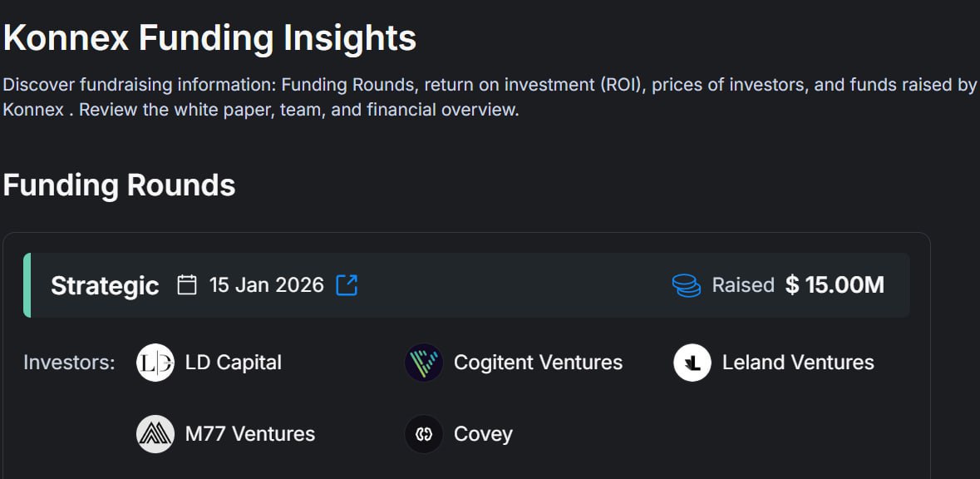Click the blue coins icon beside Raised

[x=687, y=285]
